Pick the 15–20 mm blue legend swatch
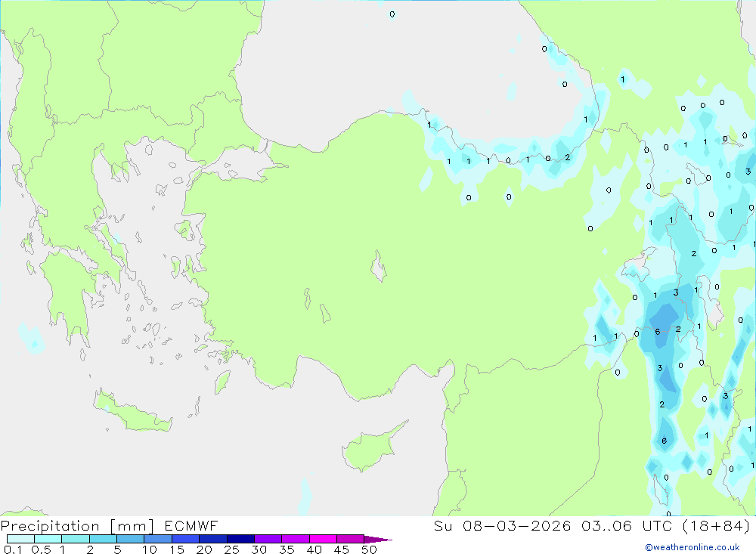756x554 pixels. (x=186, y=539)
